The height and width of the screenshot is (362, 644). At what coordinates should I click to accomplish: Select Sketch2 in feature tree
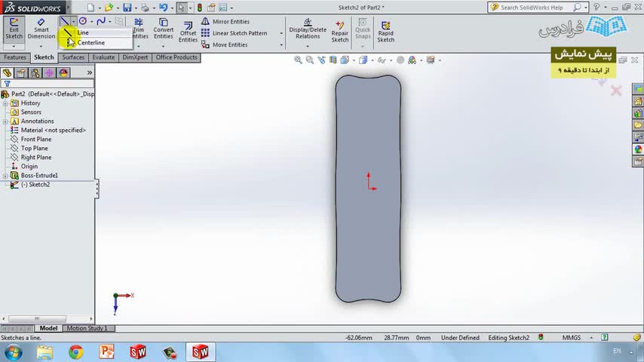pos(30,185)
